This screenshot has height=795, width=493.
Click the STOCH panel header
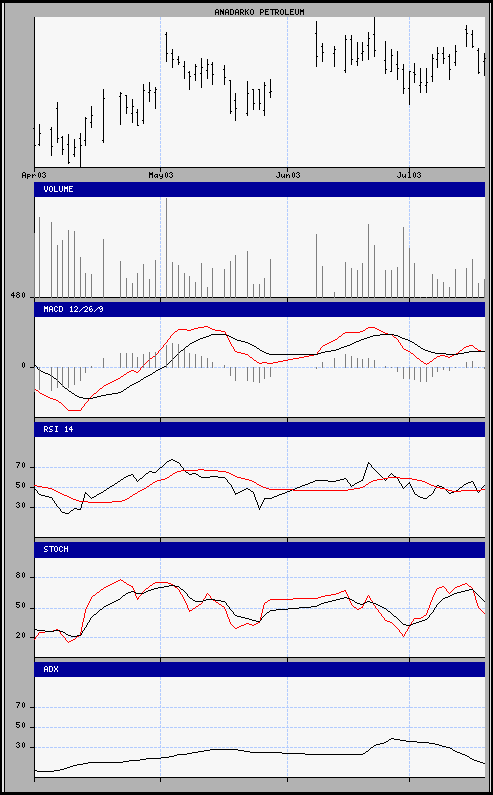259,549
